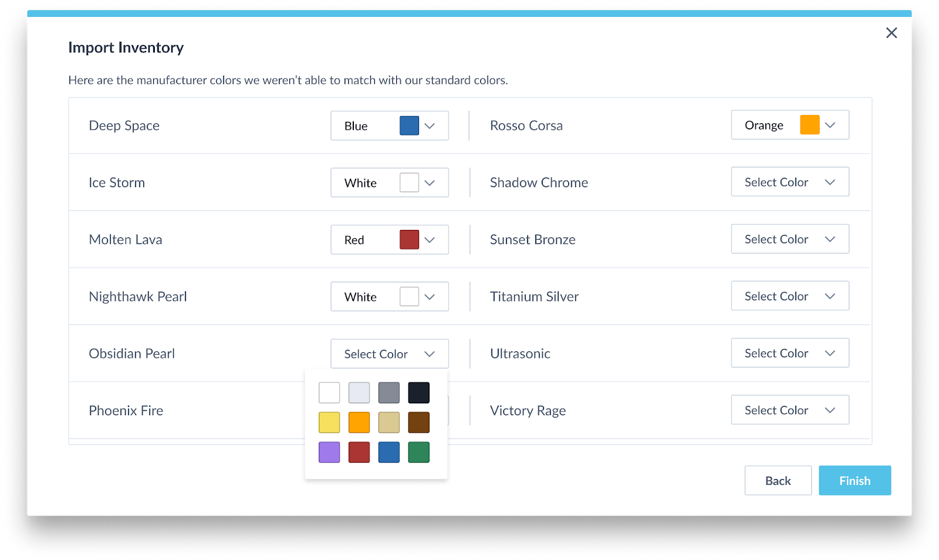This screenshot has height=560, width=939.
Task: Pick the medium gray swatch in palette
Action: pos(389,392)
